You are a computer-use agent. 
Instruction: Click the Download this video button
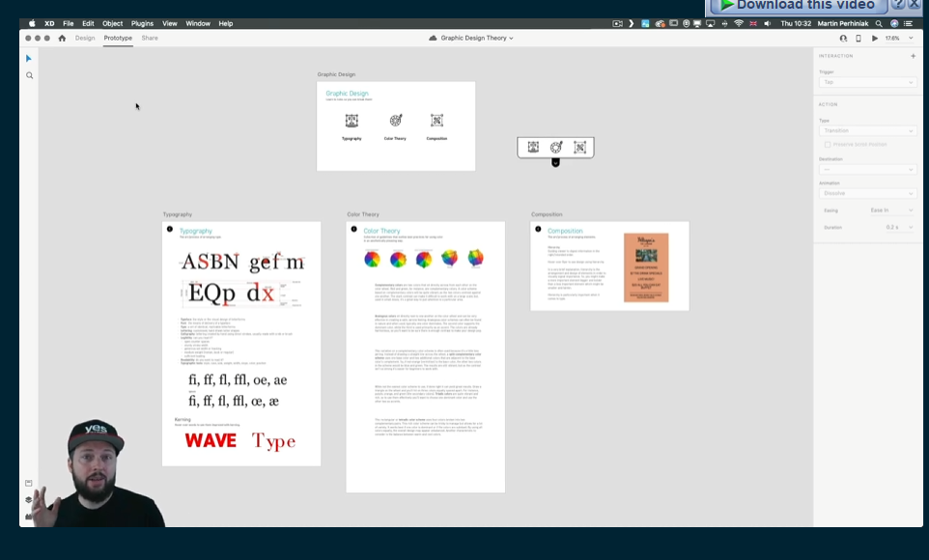pos(798,6)
